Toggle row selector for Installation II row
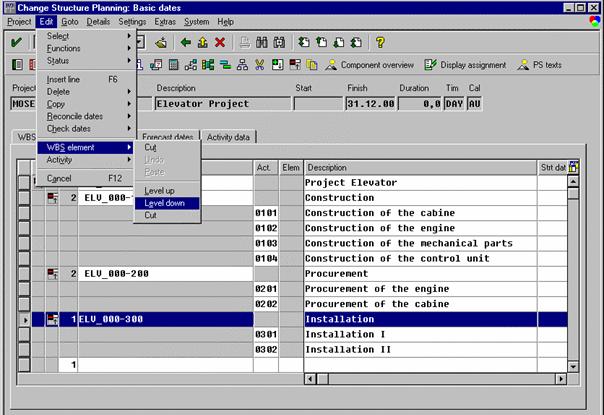The image size is (604, 415). click(24, 349)
